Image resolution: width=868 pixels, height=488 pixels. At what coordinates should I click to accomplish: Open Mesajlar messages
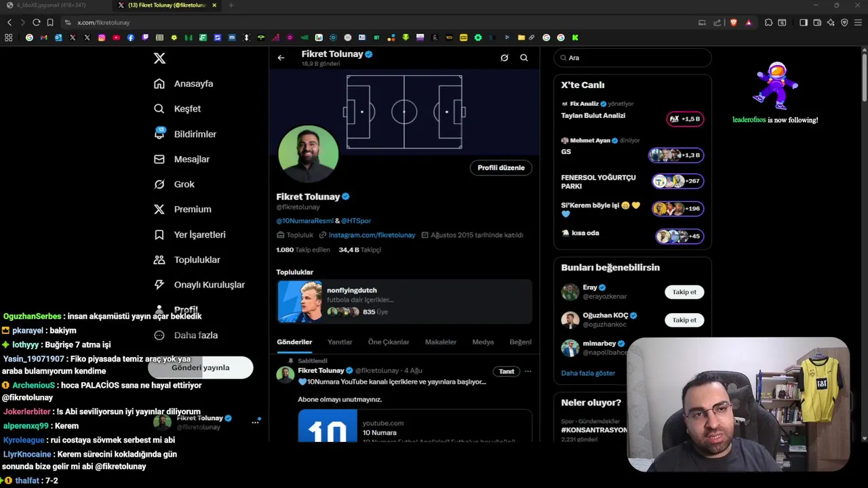182,159
